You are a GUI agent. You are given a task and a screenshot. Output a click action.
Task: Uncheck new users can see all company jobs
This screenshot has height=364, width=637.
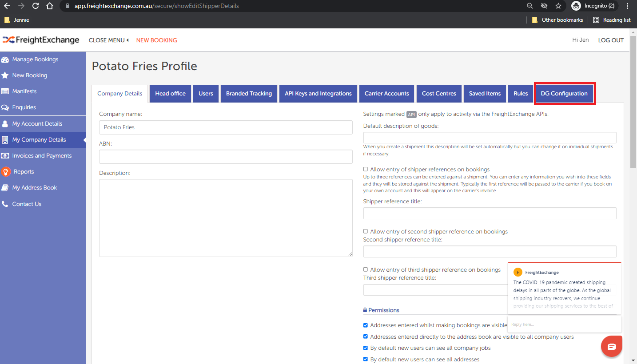click(x=366, y=348)
